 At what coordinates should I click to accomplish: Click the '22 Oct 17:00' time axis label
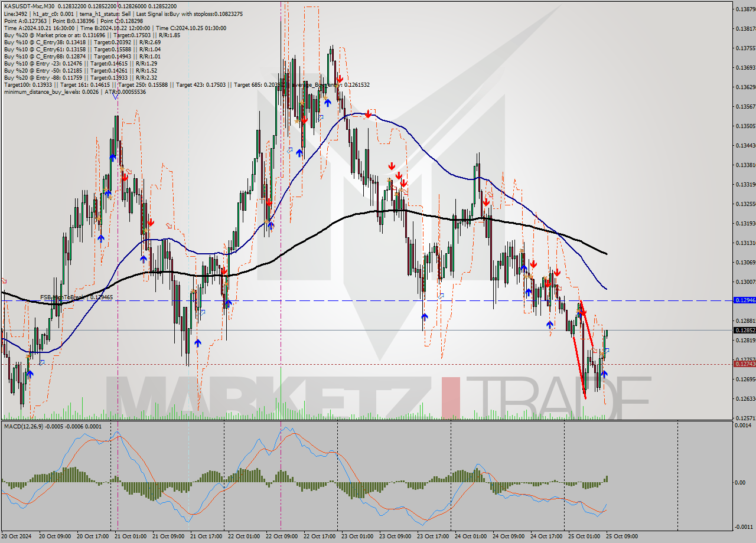[x=319, y=537]
